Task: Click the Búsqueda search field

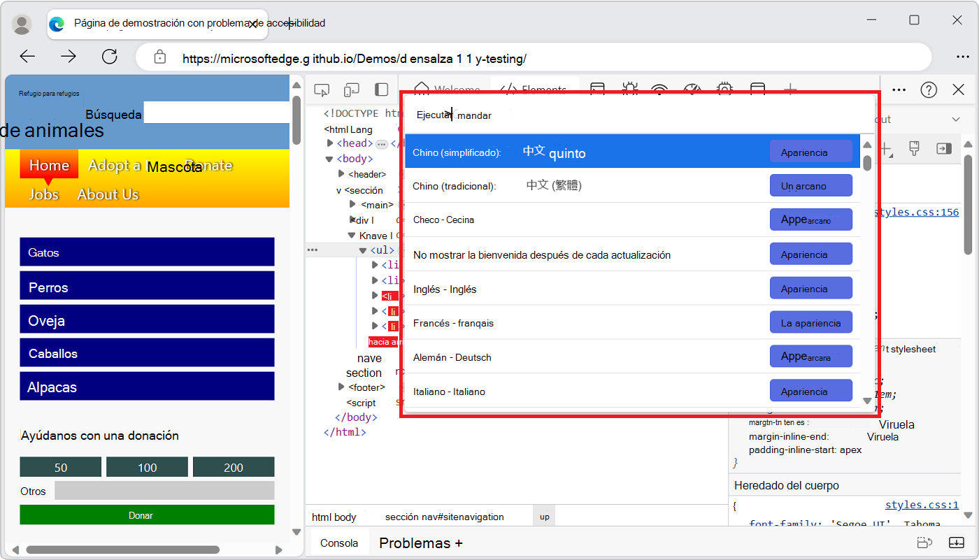Action: (x=217, y=113)
